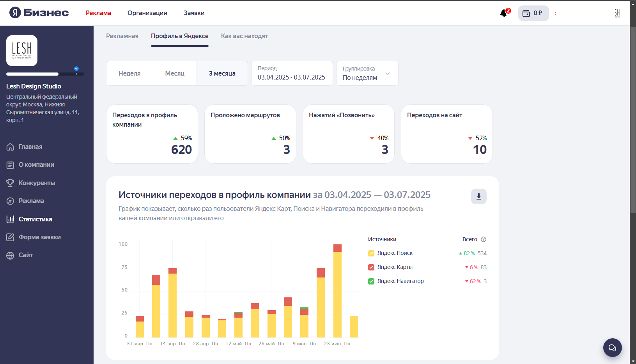Open the wallet balance 0 ₽ button
Viewport: 636px width, 364px height.
coord(533,13)
